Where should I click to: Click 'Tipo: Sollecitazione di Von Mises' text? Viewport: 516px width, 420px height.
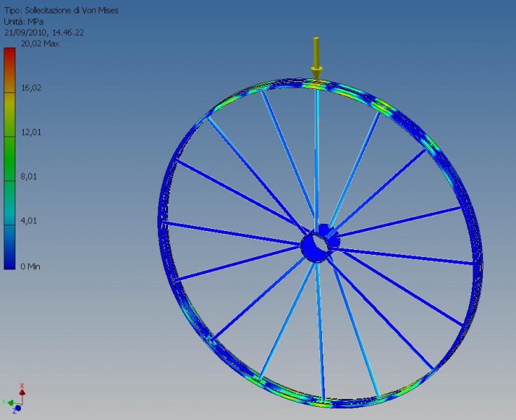coord(61,10)
